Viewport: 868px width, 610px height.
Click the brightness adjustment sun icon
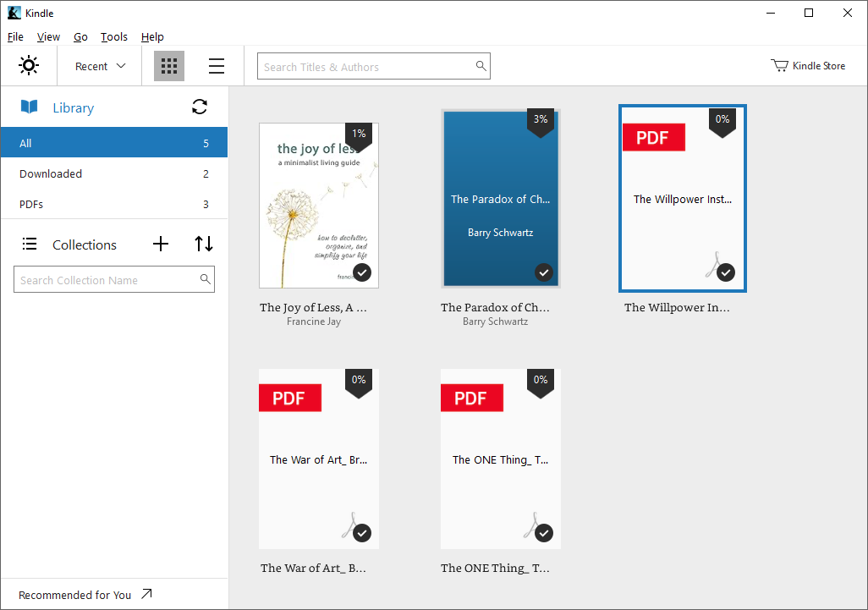(x=28, y=65)
